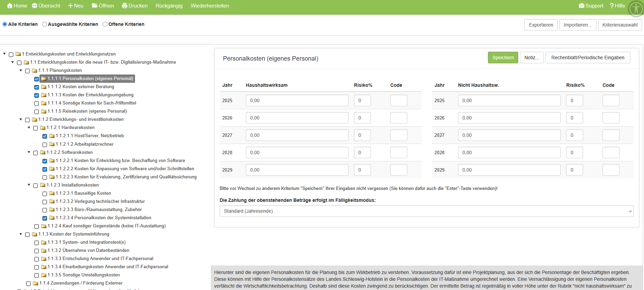Click the Neu plus icon
Screen dimensions: 644x290
tap(70, 6)
